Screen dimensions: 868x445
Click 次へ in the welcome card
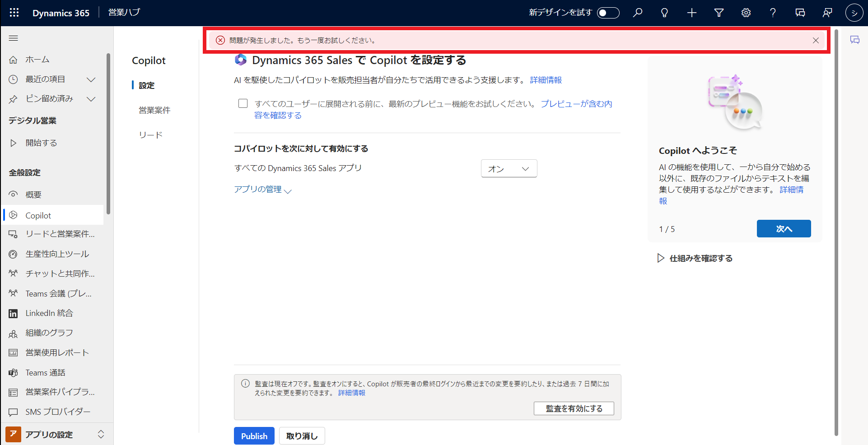tap(784, 228)
